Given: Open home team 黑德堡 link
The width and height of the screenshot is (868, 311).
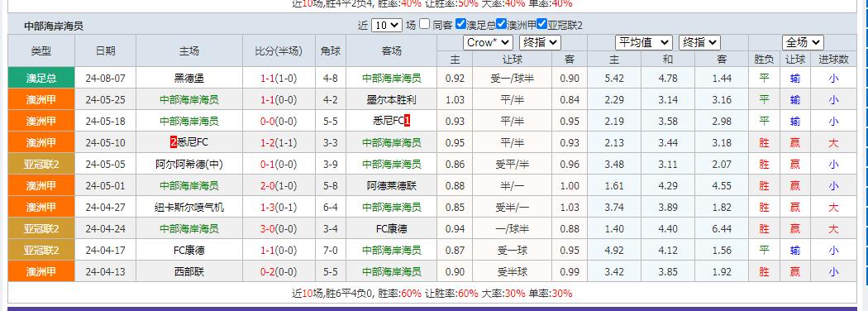Looking at the screenshot, I should click(x=189, y=79).
